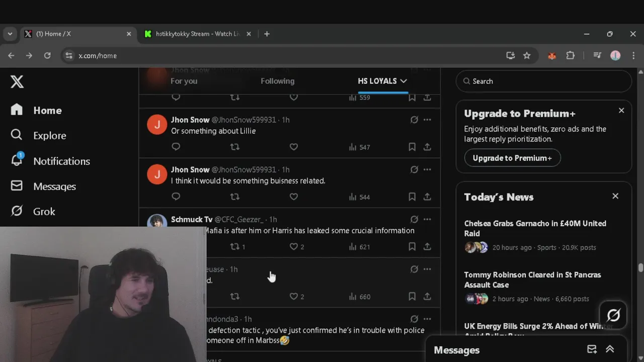
Task: Bookmark the 'buisness related' post
Action: pos(412,197)
